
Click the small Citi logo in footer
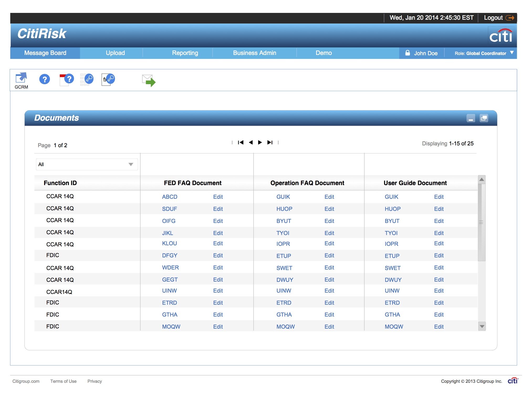click(x=513, y=381)
